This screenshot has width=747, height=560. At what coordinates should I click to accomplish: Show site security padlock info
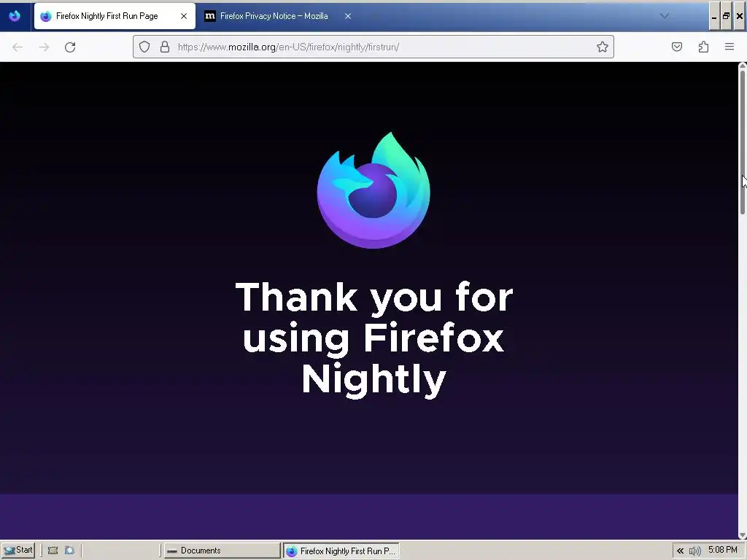165,47
